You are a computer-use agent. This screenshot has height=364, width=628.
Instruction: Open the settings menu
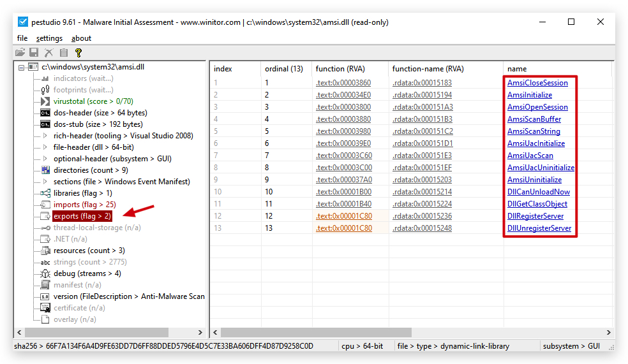point(49,38)
